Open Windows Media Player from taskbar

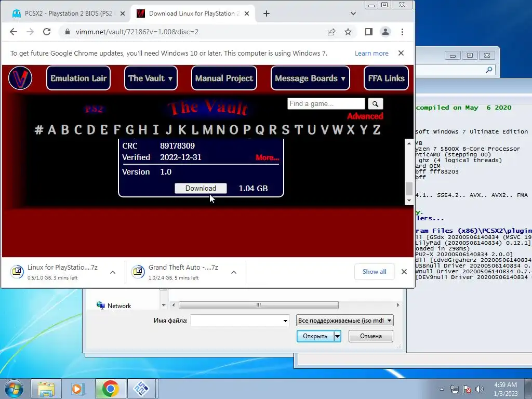(78, 389)
